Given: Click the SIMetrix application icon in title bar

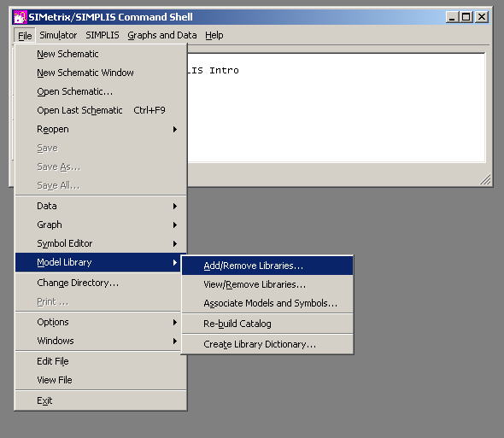Looking at the screenshot, I should point(20,17).
